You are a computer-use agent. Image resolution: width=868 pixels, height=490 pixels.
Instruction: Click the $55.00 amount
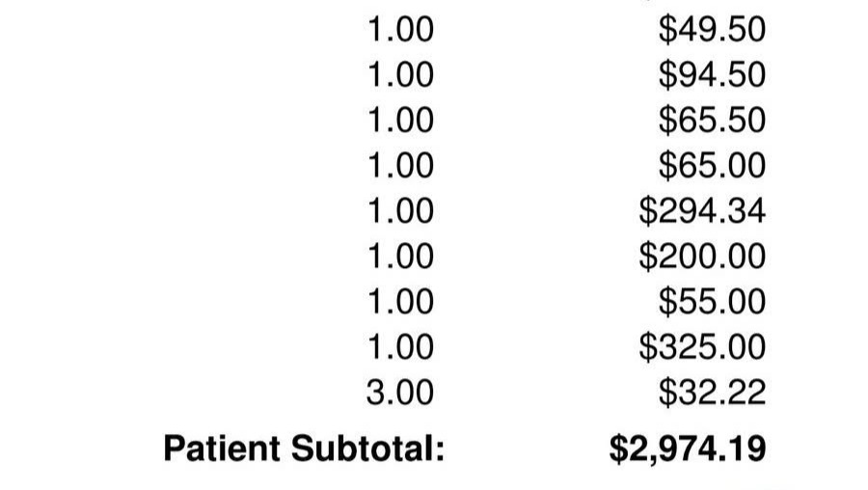click(712, 301)
